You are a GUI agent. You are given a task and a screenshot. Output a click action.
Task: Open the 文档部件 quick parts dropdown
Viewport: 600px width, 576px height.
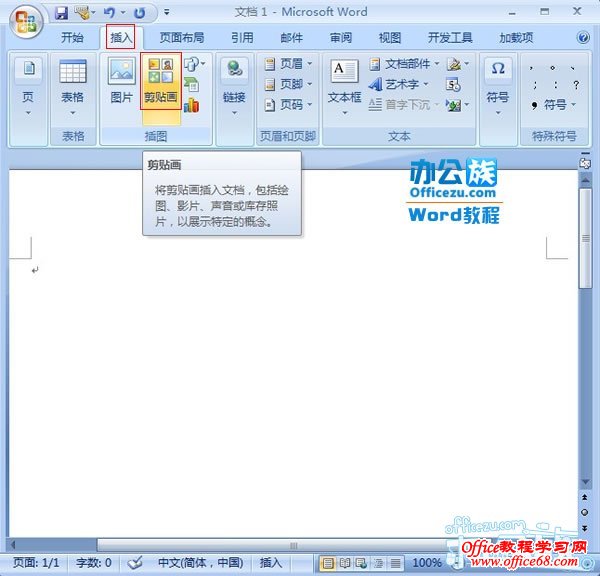pos(404,64)
